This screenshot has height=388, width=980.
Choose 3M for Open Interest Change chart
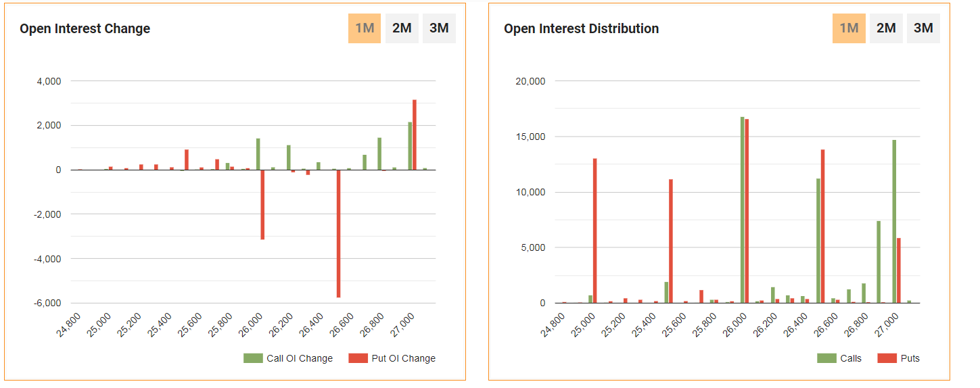pos(439,28)
